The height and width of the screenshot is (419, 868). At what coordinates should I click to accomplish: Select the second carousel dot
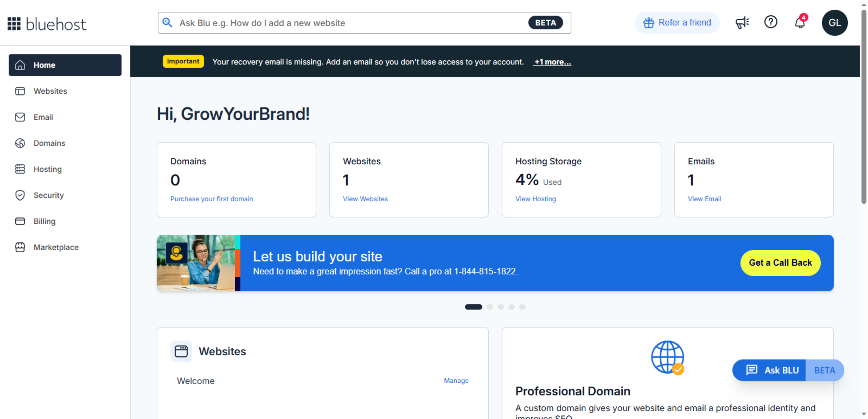(x=490, y=307)
